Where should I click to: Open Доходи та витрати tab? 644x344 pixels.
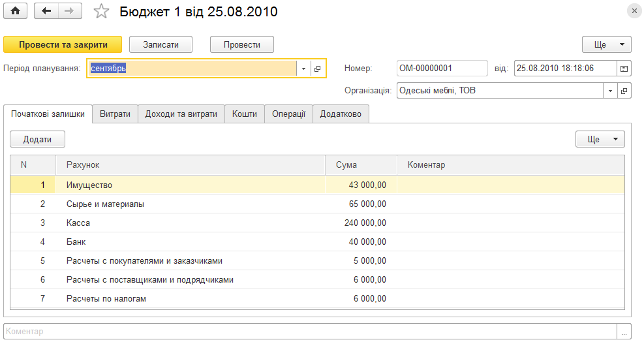(x=181, y=114)
